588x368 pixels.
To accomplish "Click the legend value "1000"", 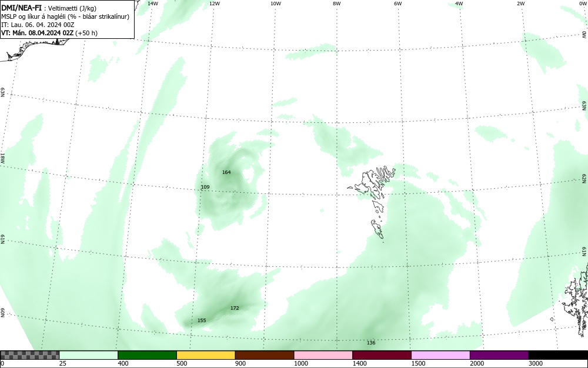I will pos(300,363).
